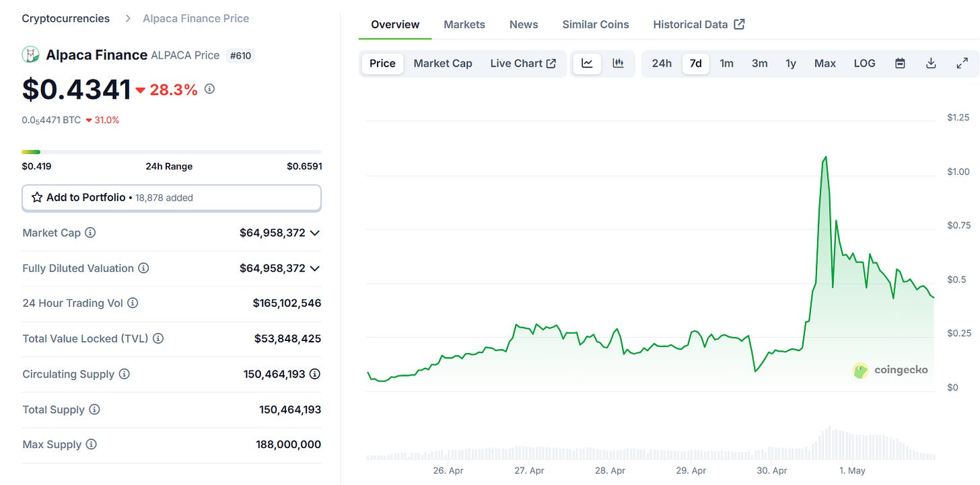Screen dimensions: 980x485
Task: Expand the Fully Diluted Valuation dropdown arrow
Action: coord(314,268)
